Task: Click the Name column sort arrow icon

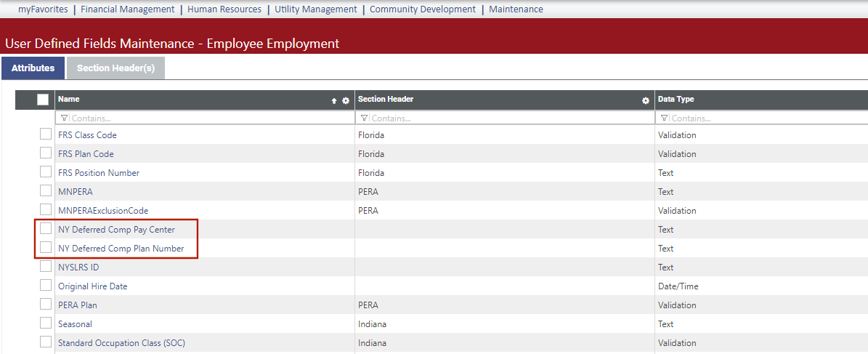Action: (334, 101)
